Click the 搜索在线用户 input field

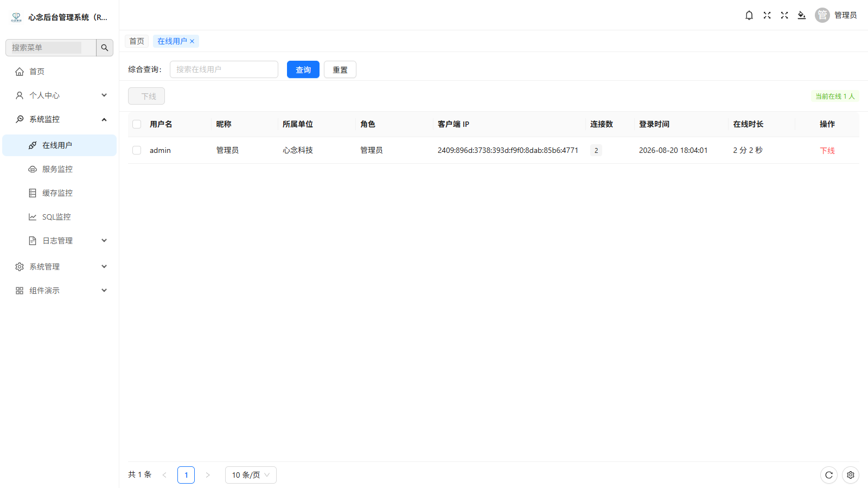click(x=224, y=69)
